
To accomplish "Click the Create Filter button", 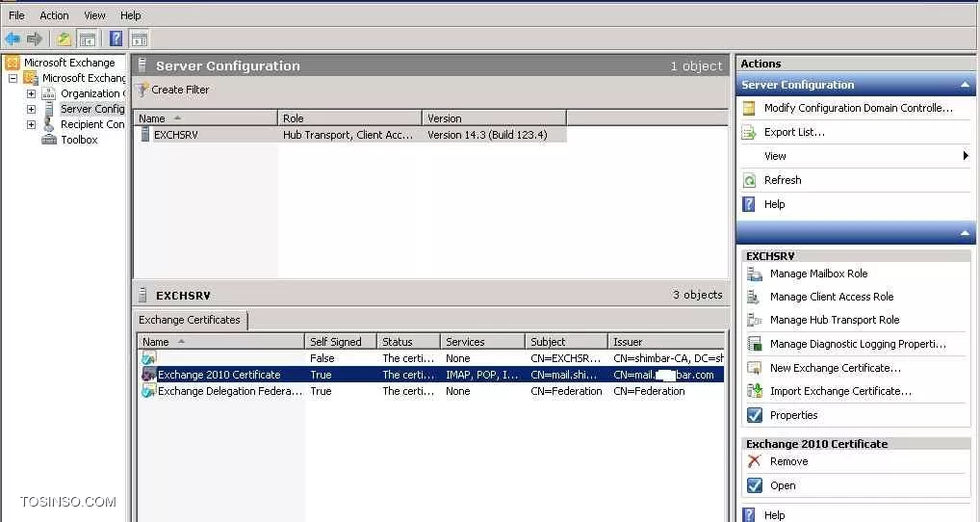I will (172, 90).
